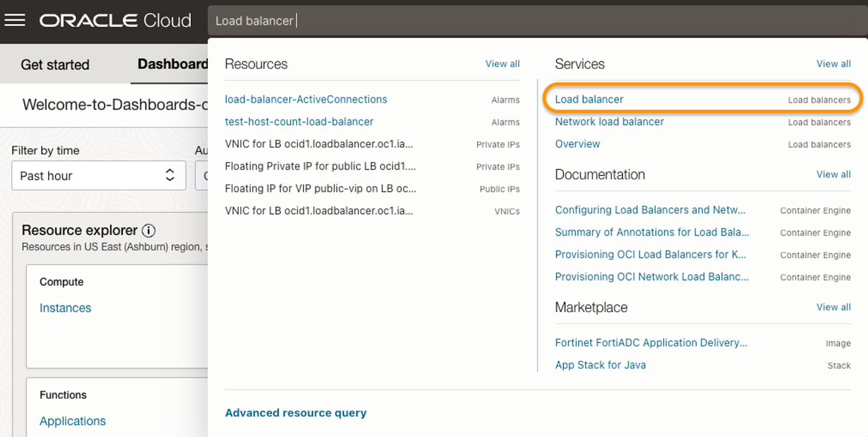Click View all for Marketplace
This screenshot has width=868, height=437.
[833, 307]
